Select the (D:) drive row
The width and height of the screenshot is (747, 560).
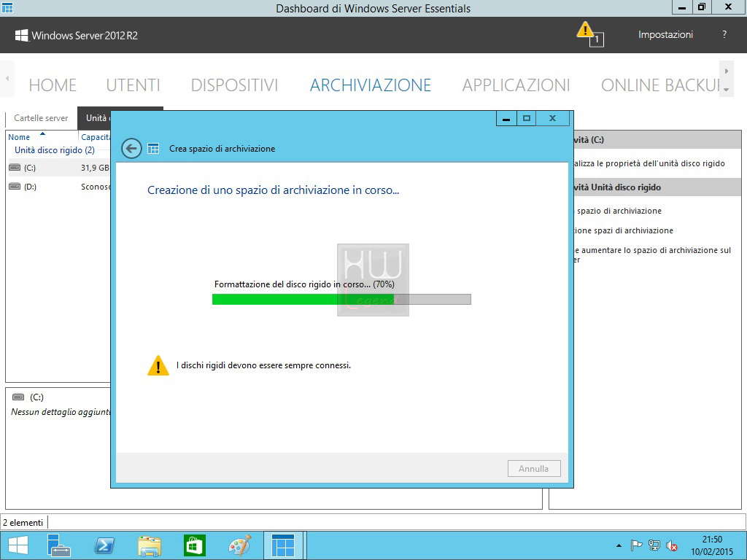tap(58, 187)
